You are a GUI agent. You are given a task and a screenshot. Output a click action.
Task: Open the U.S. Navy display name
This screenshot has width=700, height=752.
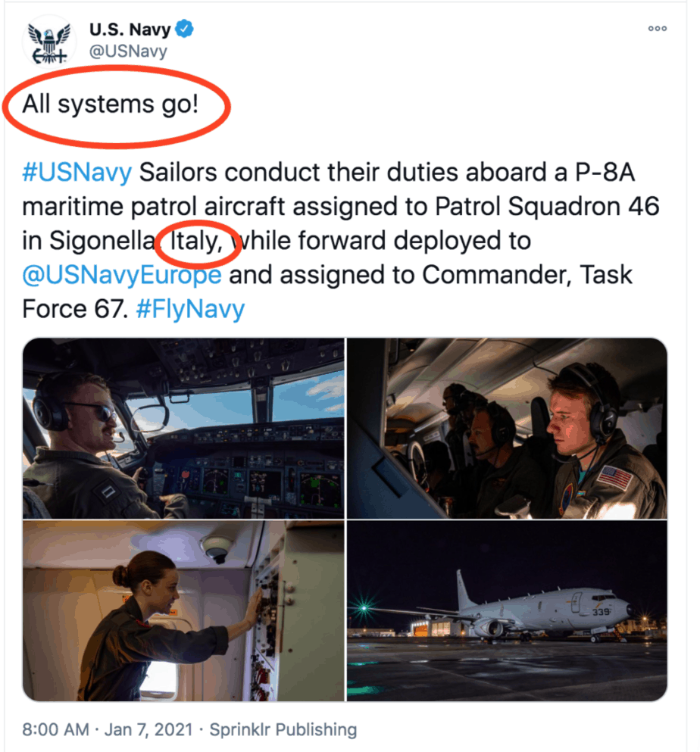click(x=130, y=31)
